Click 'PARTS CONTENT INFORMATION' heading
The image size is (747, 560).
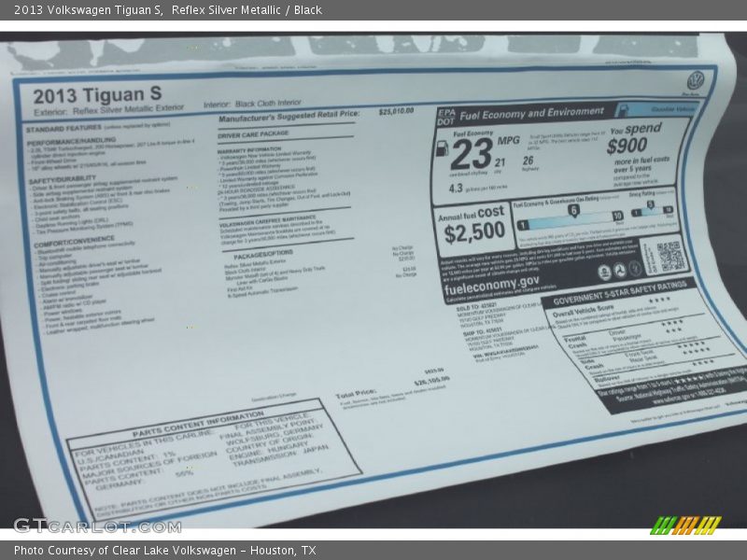[x=198, y=424]
